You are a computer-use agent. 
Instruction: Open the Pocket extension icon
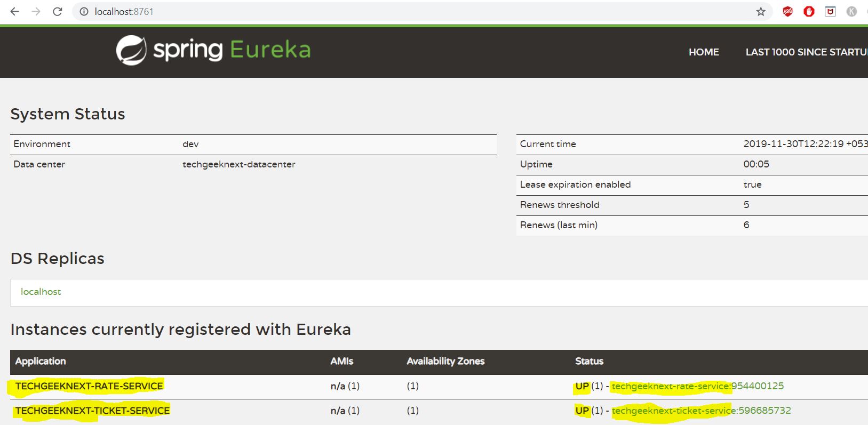tap(830, 11)
